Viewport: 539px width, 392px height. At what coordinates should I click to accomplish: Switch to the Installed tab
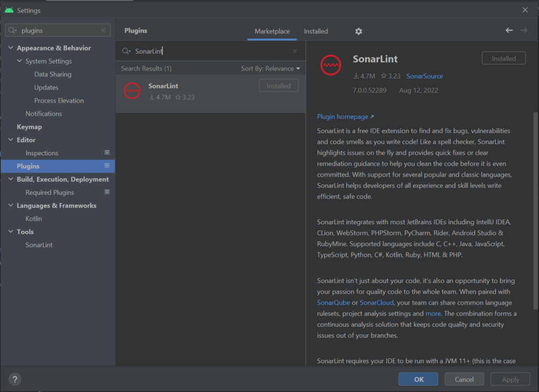point(316,31)
